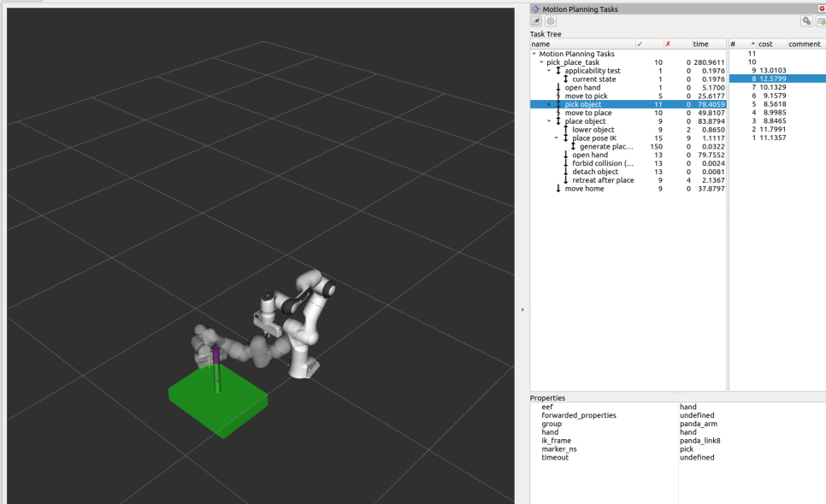Collapse the place object subtree
The width and height of the screenshot is (826, 504).
tap(549, 121)
